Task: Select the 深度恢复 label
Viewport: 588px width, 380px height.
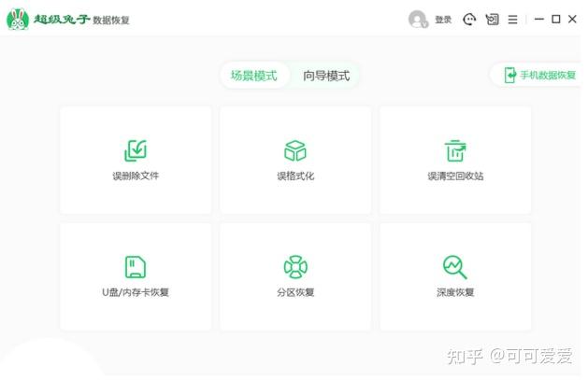Action: pos(455,292)
